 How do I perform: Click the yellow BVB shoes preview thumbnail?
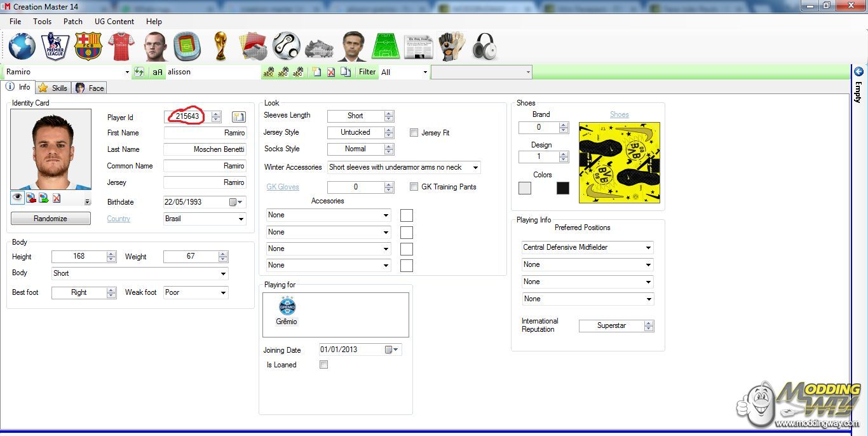tap(620, 163)
